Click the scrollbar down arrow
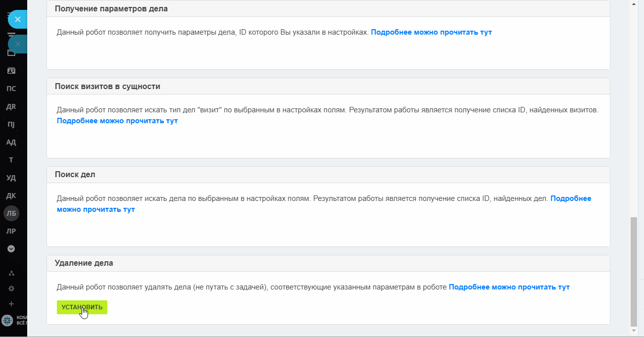This screenshot has height=337, width=644. [634, 330]
